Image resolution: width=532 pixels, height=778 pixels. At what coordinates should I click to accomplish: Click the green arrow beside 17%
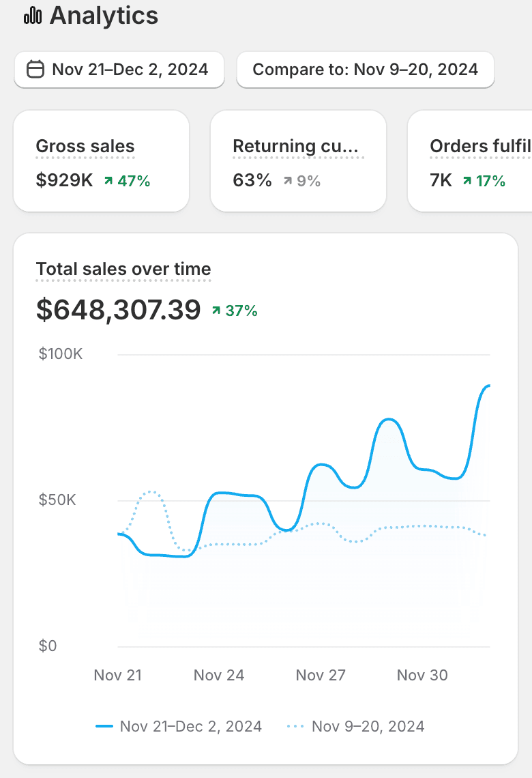click(x=467, y=181)
